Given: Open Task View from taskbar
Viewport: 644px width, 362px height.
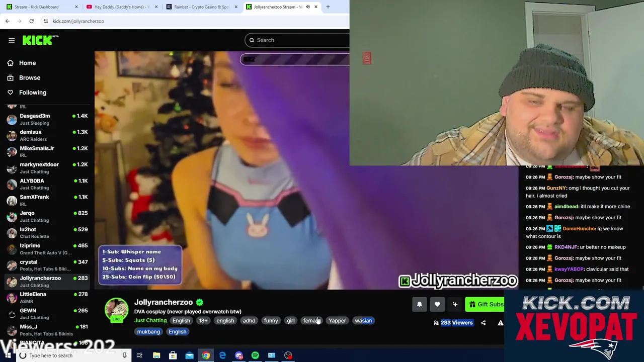Looking at the screenshot, I should coord(139,355).
